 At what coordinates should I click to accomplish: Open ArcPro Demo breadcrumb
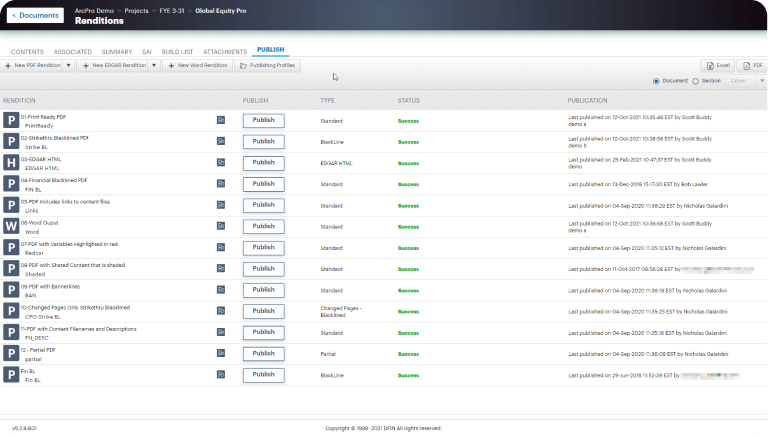tap(94, 11)
